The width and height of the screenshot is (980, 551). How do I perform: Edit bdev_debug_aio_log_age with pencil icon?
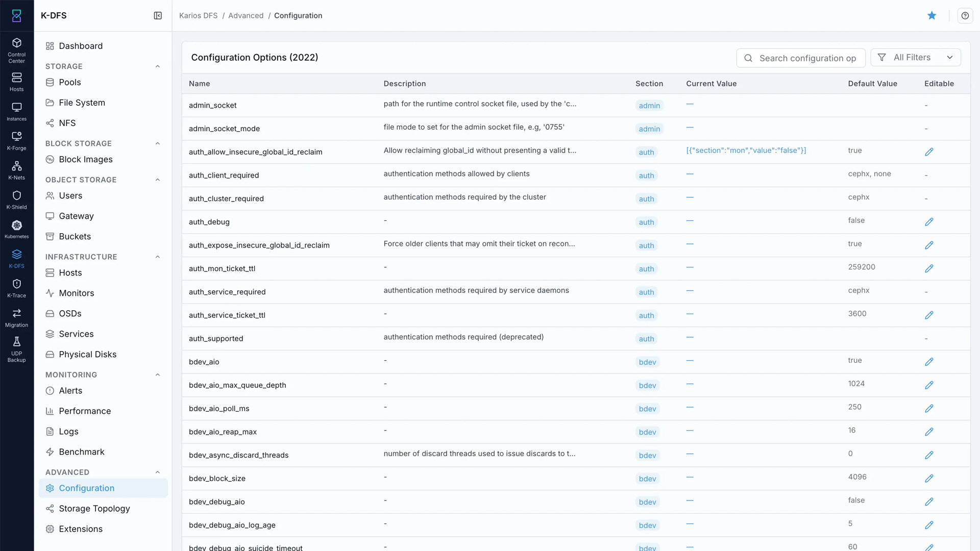point(929,525)
